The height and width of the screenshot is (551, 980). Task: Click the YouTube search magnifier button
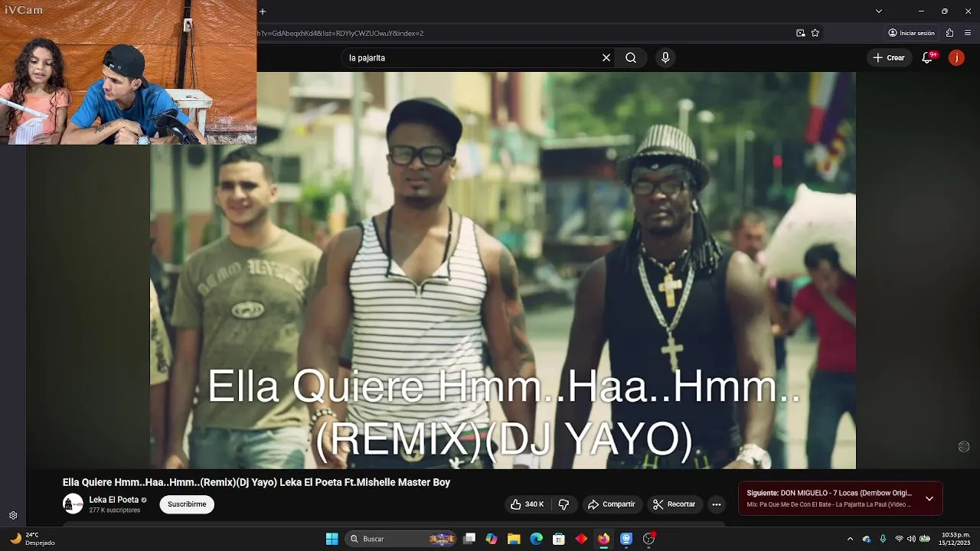click(631, 57)
